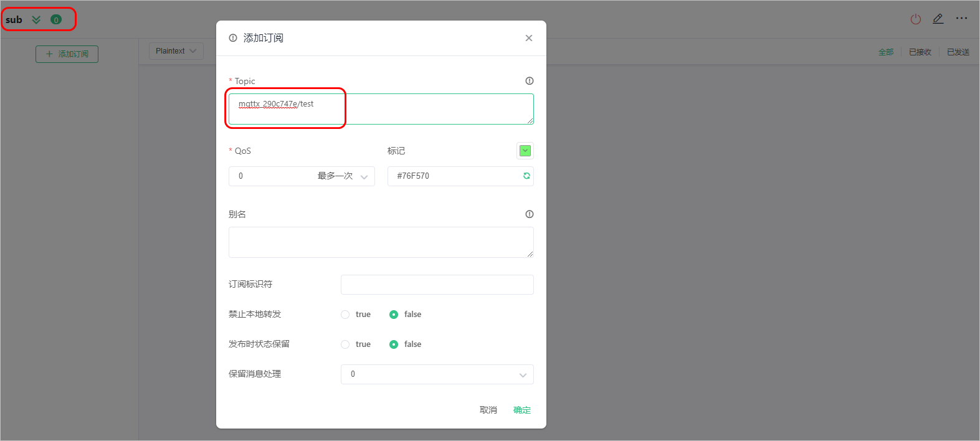Open the green color picker swatch
The height and width of the screenshot is (441, 980).
click(x=525, y=151)
